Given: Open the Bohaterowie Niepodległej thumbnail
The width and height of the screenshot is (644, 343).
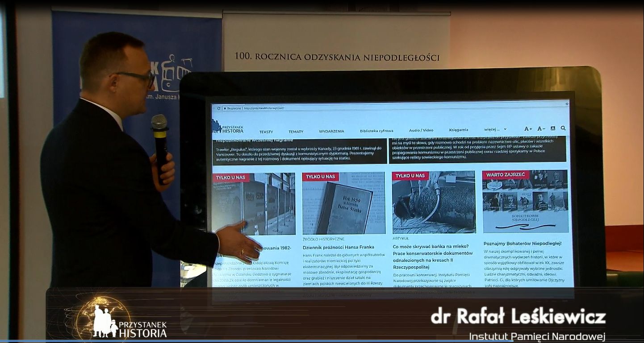Looking at the screenshot, I should [x=525, y=201].
